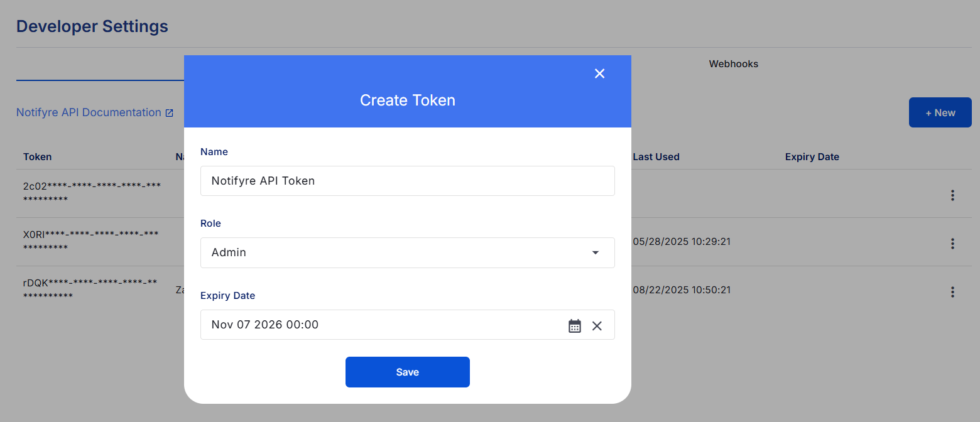This screenshot has height=422, width=980.
Task: Open options menu for rDQK token
Action: [x=952, y=291]
